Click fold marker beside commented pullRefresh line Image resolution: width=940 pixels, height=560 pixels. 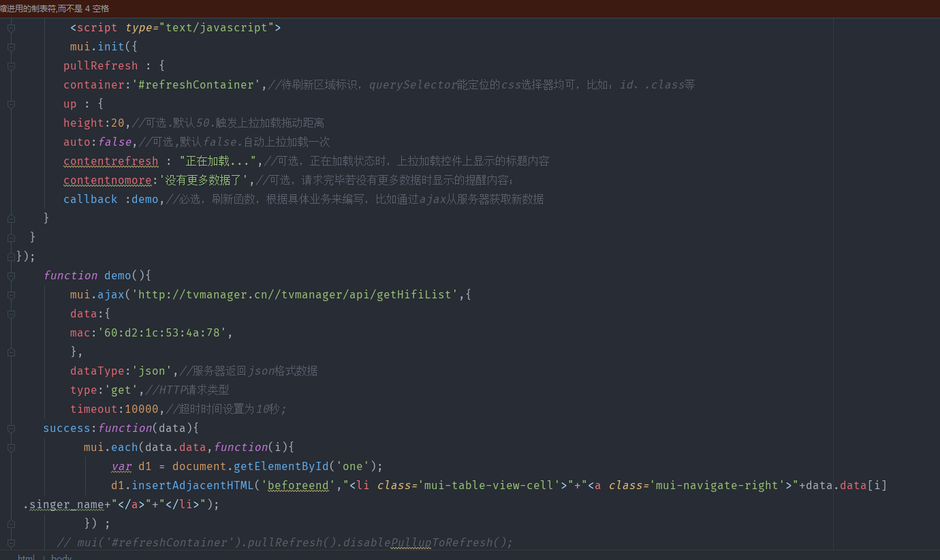11,543
